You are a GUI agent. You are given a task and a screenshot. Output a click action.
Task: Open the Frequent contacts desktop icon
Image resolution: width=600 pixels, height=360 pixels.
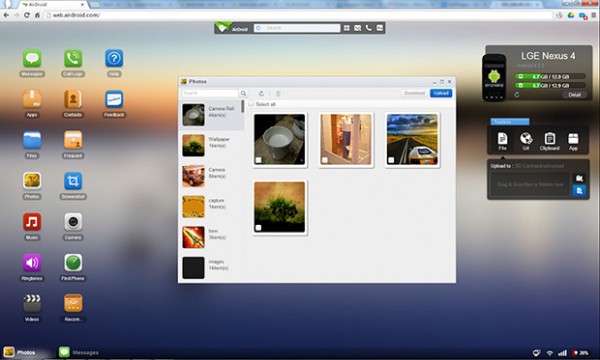(73, 140)
